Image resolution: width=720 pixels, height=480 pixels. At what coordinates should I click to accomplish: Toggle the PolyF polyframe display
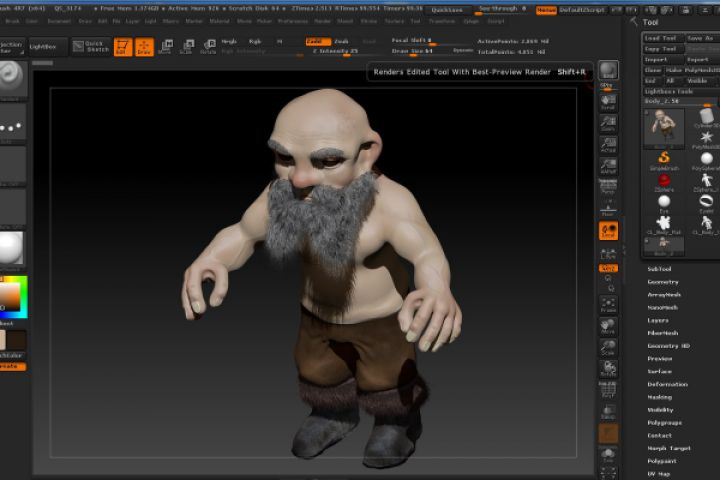click(x=608, y=390)
